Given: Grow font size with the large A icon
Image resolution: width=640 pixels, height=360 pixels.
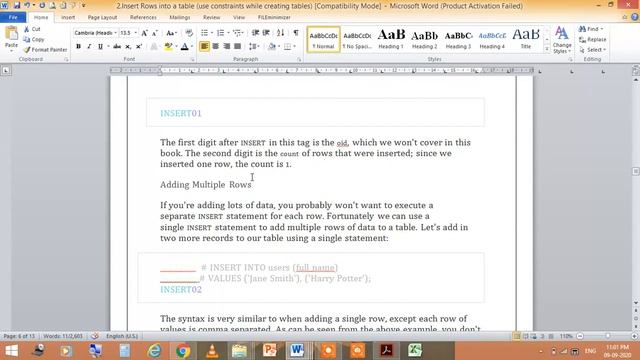Looking at the screenshot, I should coord(144,33).
